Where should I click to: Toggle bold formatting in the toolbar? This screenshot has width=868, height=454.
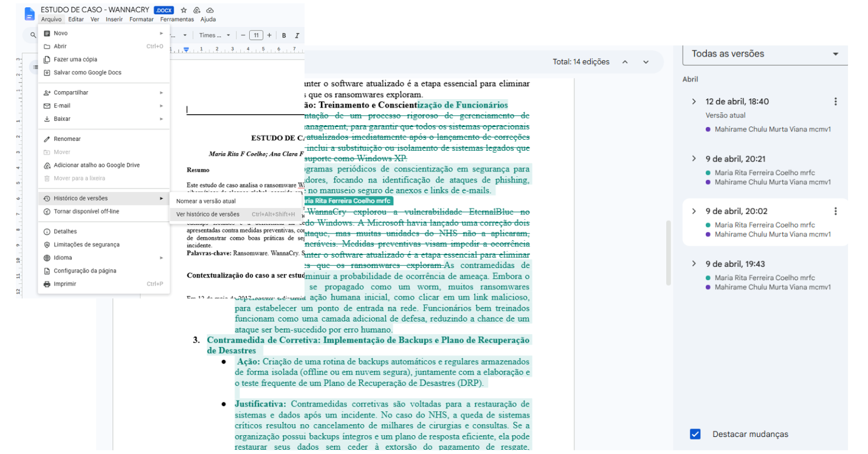pos(284,35)
